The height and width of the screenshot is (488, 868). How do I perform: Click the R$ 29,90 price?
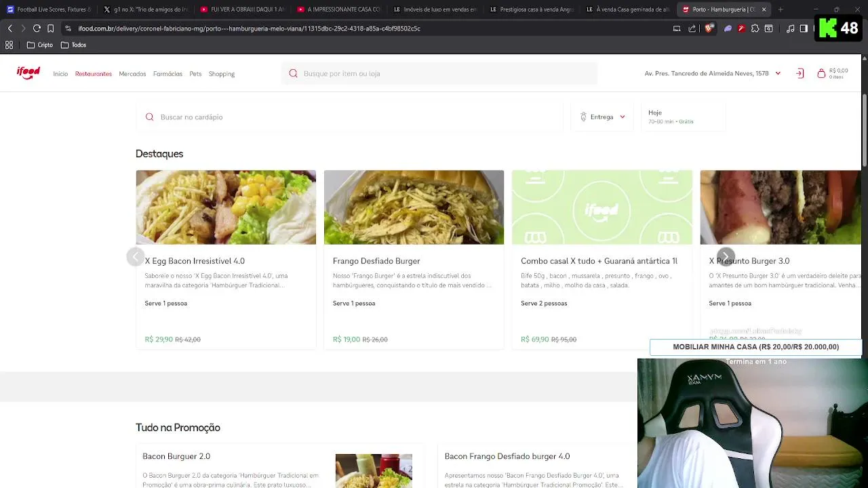point(159,340)
